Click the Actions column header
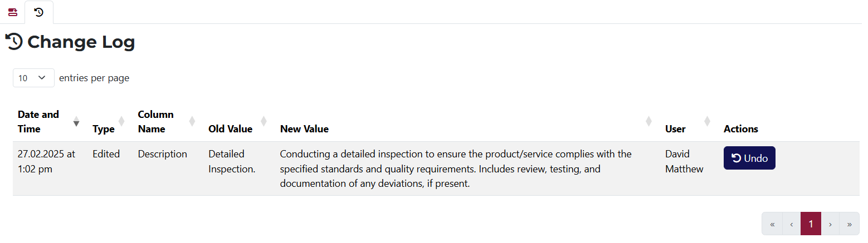 coord(740,129)
